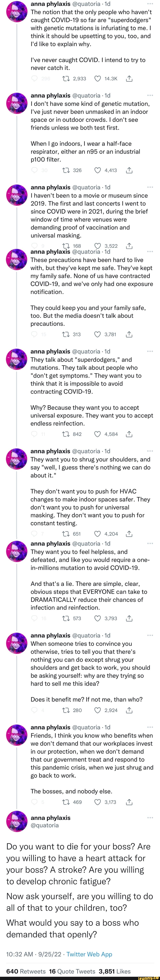Retweet the tweet with 573 retweets
This screenshot has height=980, width=160.
coord(65,618)
